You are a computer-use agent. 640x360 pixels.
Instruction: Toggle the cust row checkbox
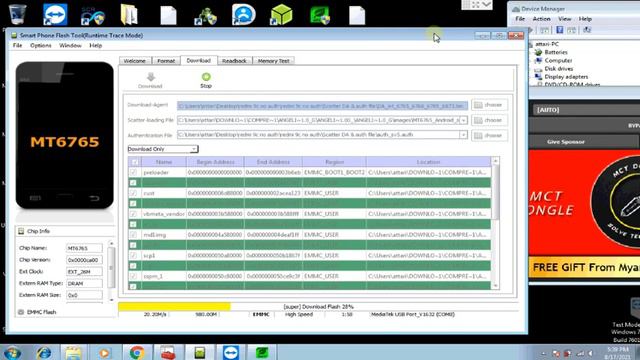pos(133,193)
